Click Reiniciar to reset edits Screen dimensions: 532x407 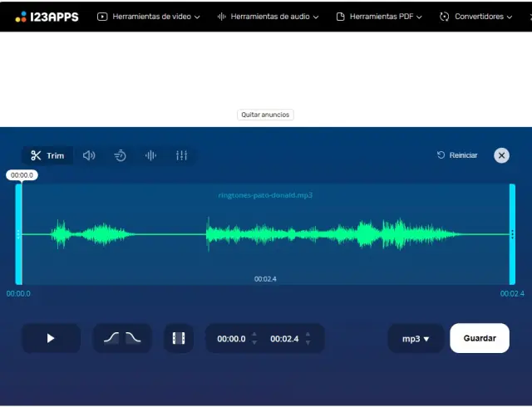(x=457, y=155)
